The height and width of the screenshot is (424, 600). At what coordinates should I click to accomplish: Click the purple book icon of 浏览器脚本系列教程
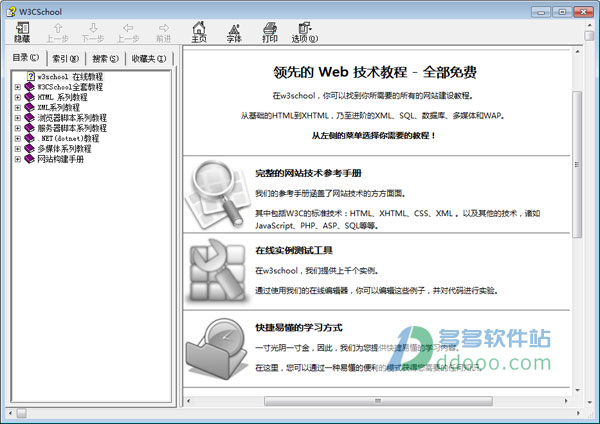pyautogui.click(x=29, y=118)
